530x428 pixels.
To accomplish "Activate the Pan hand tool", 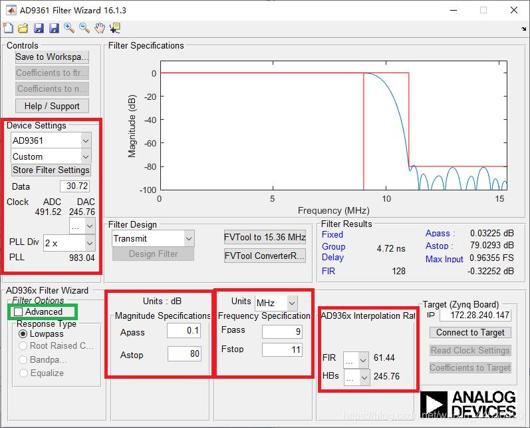I will 99,28.
